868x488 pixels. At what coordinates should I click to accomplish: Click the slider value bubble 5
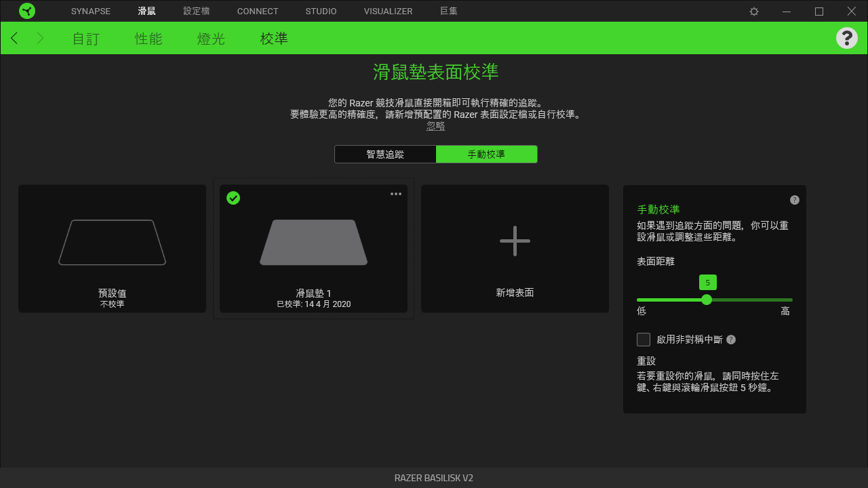[707, 283]
